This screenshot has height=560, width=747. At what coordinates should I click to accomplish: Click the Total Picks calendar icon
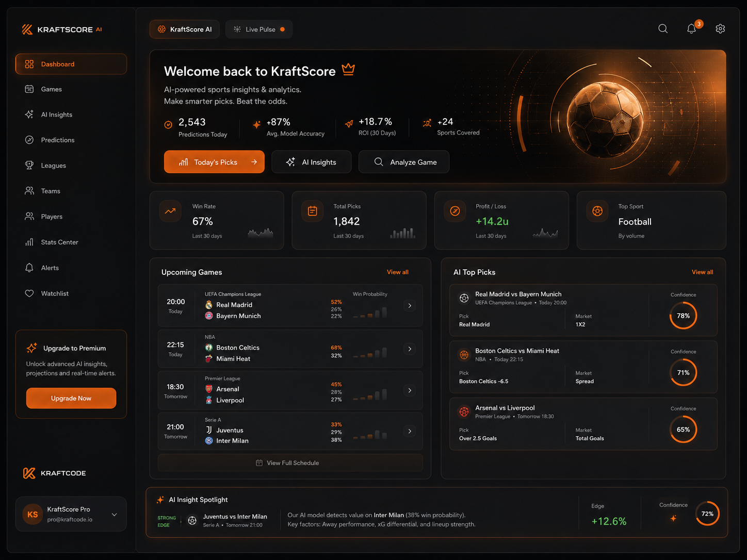pyautogui.click(x=313, y=211)
